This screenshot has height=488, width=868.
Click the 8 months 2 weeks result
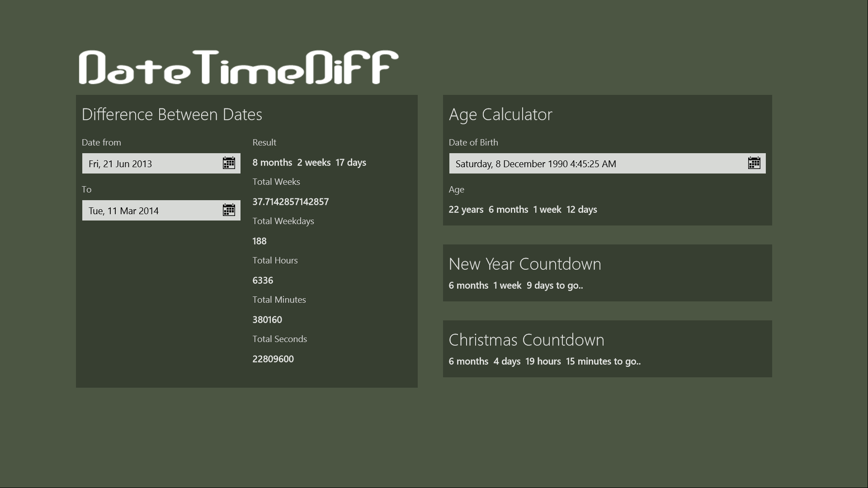point(309,163)
